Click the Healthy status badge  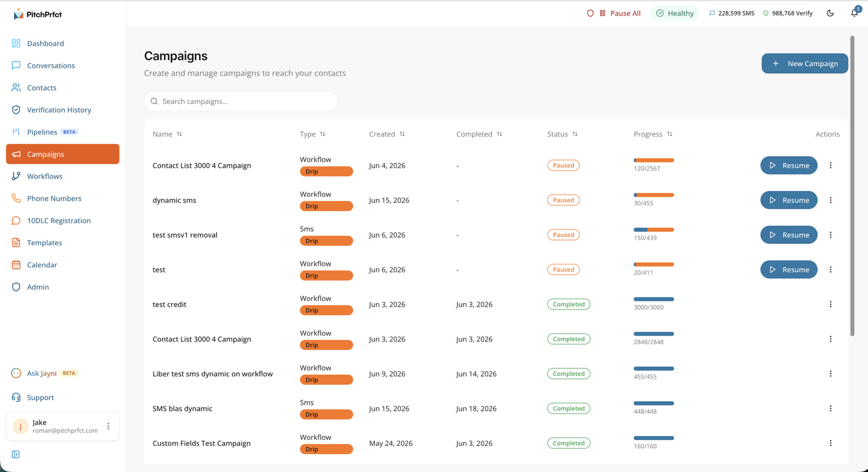675,13
